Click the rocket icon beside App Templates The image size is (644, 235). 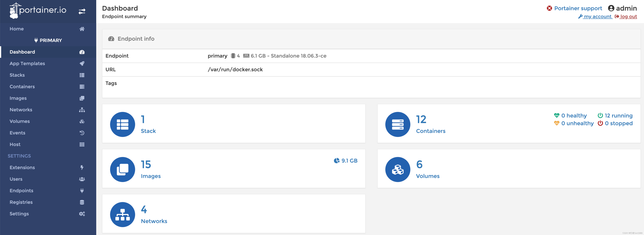(82, 63)
